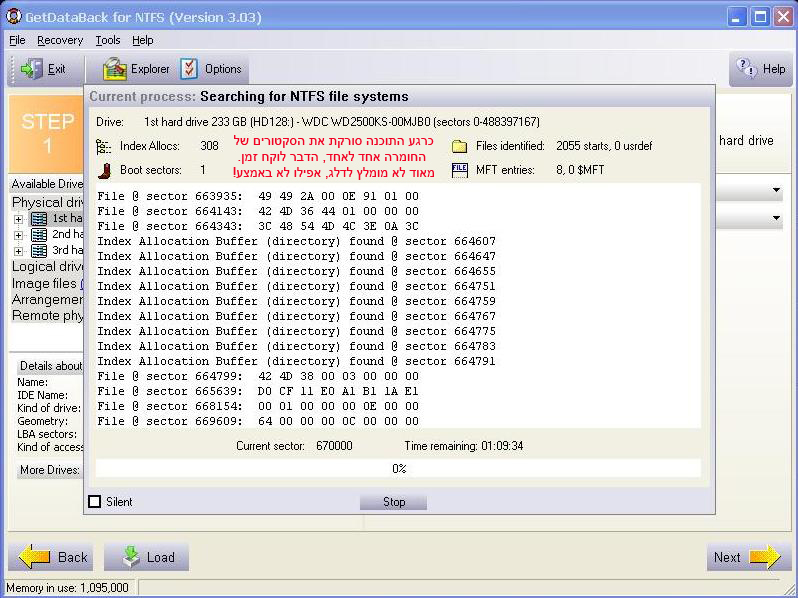Click the Help question-mark icon
The width and height of the screenshot is (798, 598).
point(747,68)
